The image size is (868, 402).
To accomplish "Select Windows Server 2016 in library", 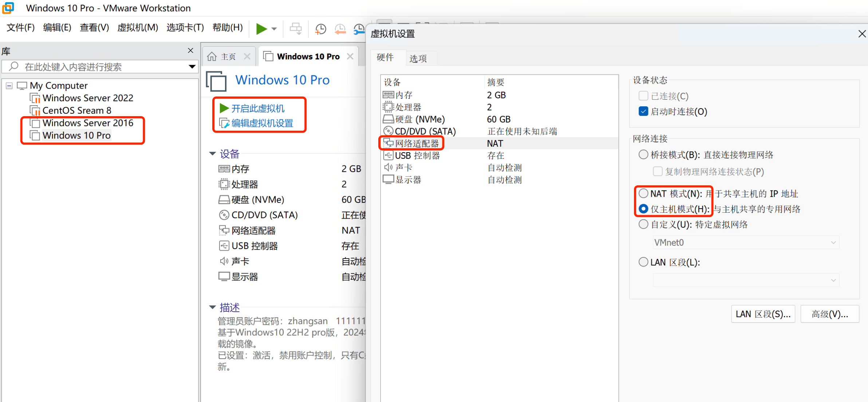I will pos(88,123).
